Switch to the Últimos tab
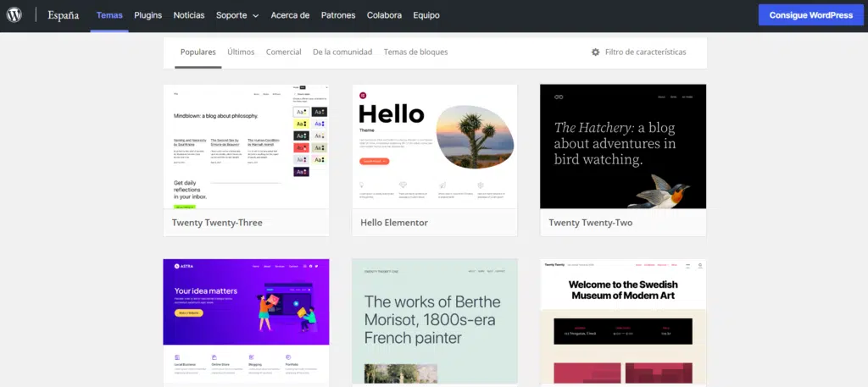This screenshot has height=387, width=868. (241, 52)
